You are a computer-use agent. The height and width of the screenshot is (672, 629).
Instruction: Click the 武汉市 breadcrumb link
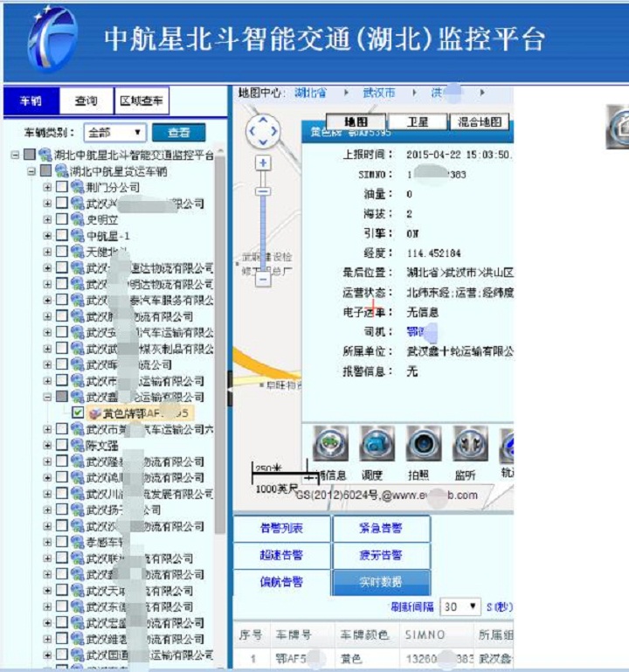[x=379, y=92]
